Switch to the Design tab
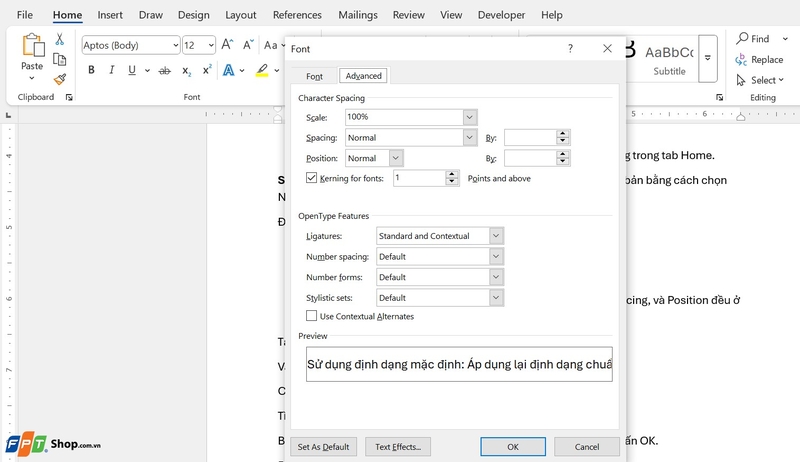This screenshot has width=800, height=462. pyautogui.click(x=193, y=15)
